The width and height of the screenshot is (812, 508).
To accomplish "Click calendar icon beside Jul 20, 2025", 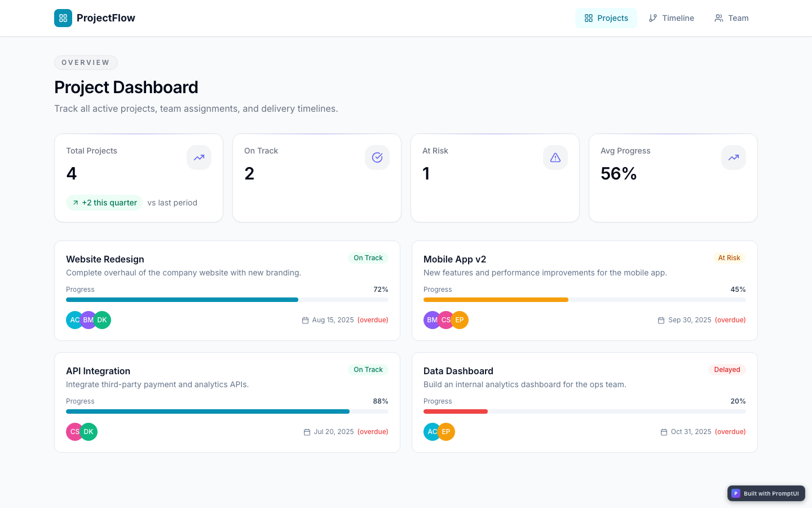I will [x=307, y=432].
